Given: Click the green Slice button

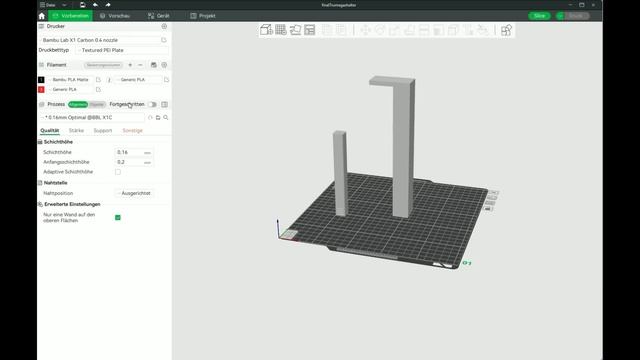Looking at the screenshot, I should tap(540, 16).
